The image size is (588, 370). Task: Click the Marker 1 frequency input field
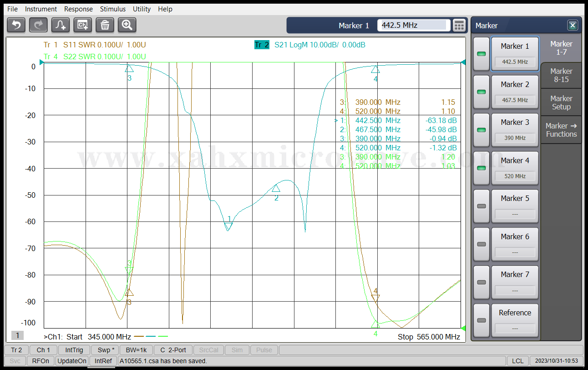coord(414,25)
